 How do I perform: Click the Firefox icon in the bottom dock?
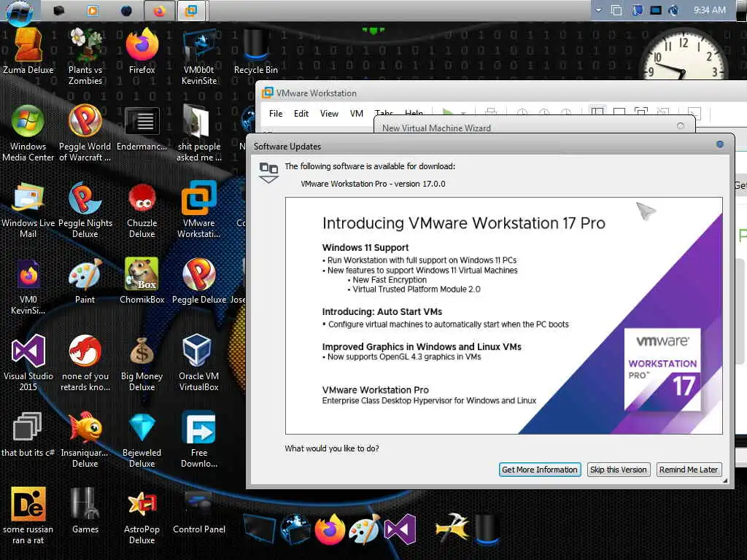tap(330, 529)
